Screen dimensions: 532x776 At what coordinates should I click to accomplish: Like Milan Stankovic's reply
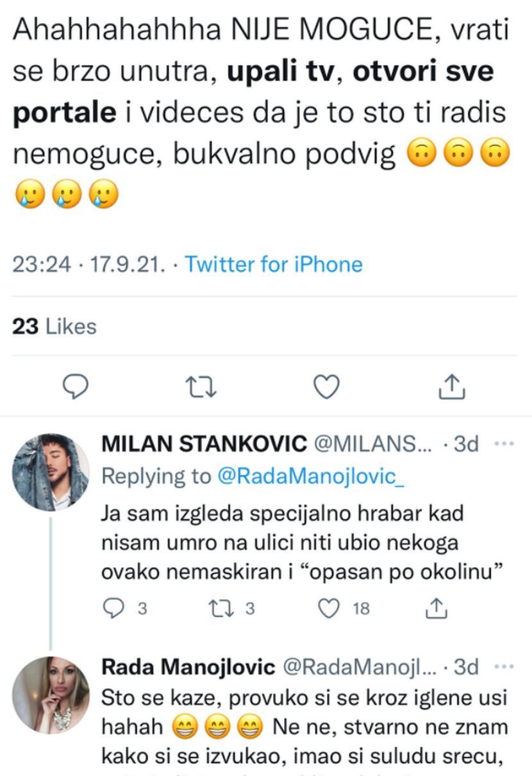(x=329, y=608)
